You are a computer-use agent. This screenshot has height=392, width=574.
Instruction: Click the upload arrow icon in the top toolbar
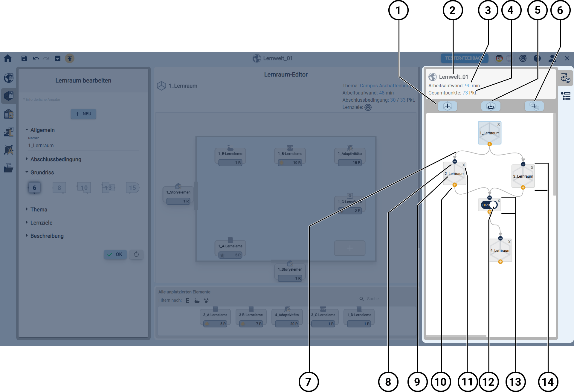[70, 58]
